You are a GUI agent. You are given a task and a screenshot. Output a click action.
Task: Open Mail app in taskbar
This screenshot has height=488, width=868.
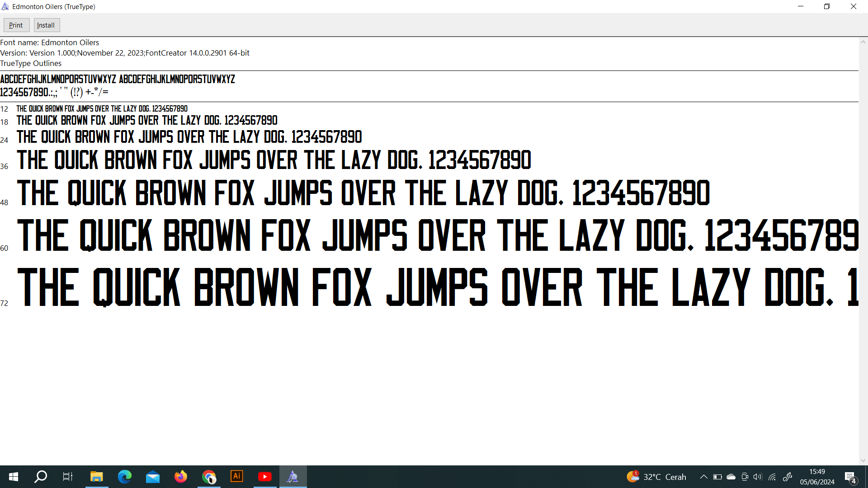(x=153, y=477)
